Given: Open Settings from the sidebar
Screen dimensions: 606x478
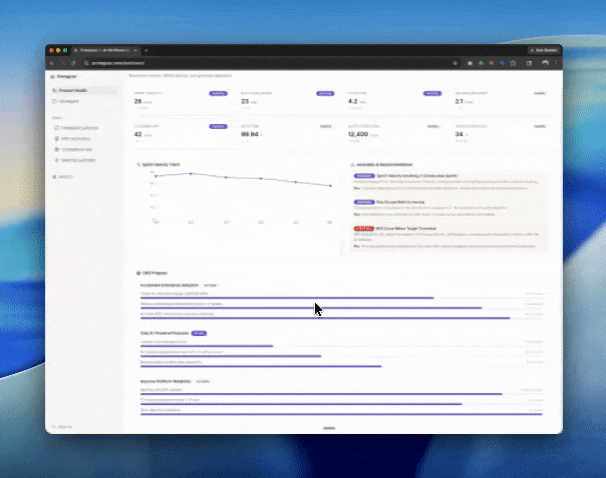Looking at the screenshot, I should coord(84,177).
